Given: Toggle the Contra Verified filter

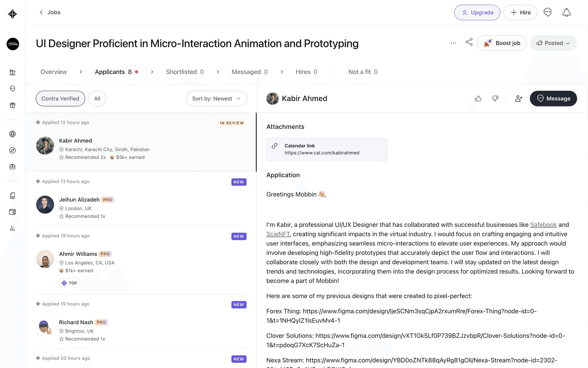Looking at the screenshot, I should pyautogui.click(x=60, y=98).
